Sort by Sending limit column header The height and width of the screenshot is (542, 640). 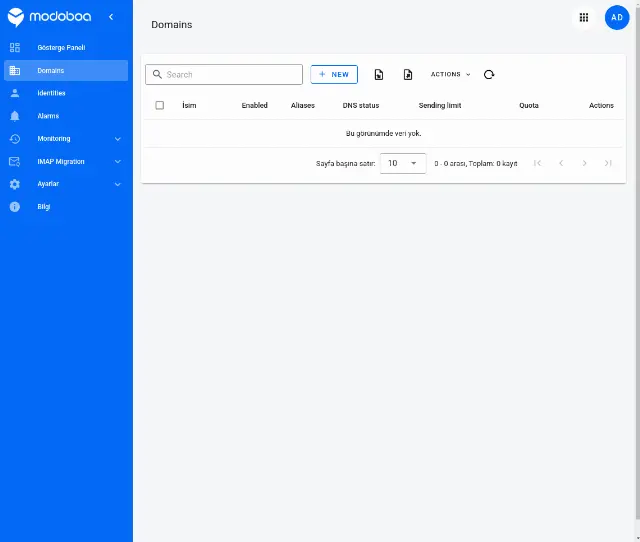(440, 105)
